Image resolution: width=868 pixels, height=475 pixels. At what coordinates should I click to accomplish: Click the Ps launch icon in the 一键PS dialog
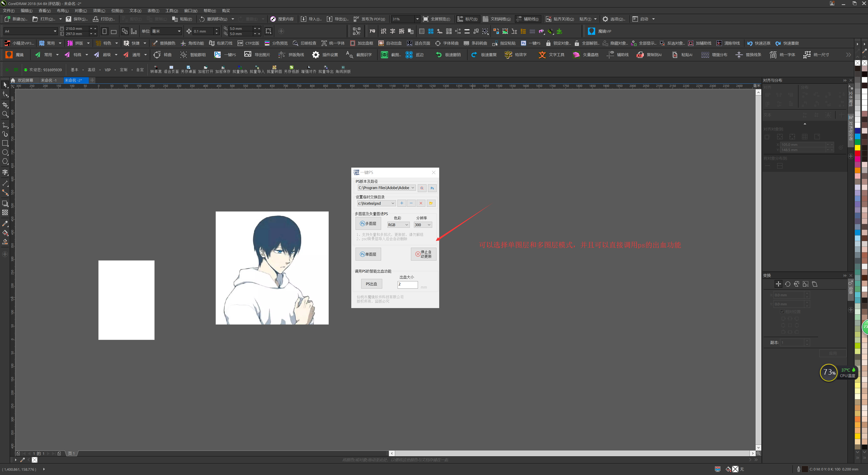tap(432, 188)
